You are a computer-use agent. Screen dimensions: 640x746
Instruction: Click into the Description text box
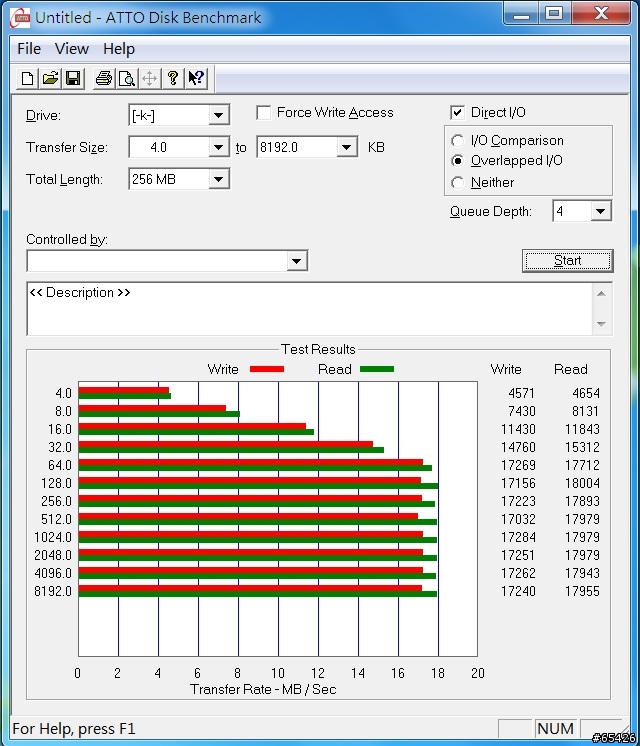click(309, 309)
